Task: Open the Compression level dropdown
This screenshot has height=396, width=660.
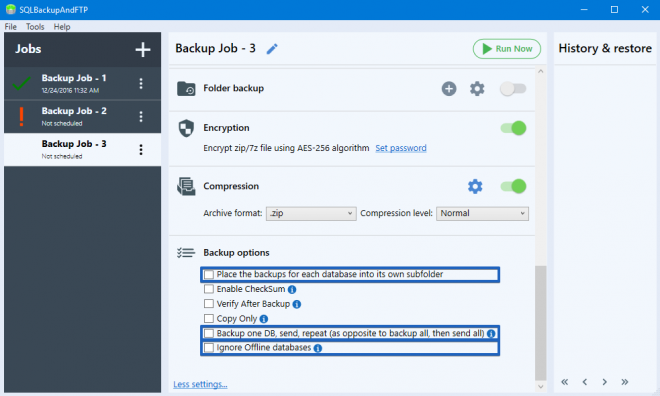Action: click(482, 213)
